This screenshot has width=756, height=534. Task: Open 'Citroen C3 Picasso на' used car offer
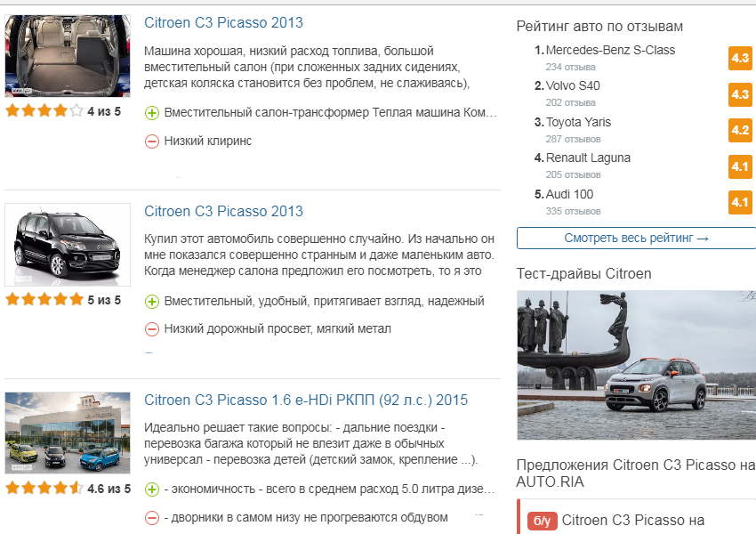point(633,520)
